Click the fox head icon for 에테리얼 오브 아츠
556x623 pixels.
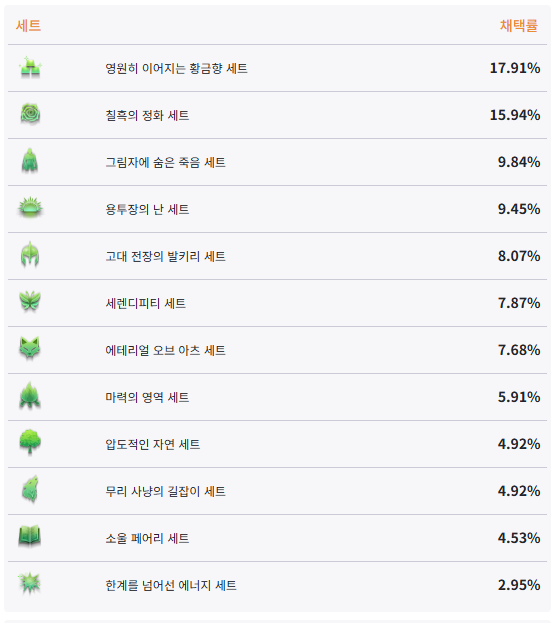tap(30, 349)
